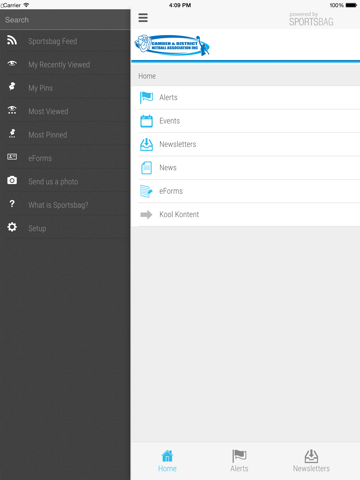Open eForms in the home list

tap(249, 191)
